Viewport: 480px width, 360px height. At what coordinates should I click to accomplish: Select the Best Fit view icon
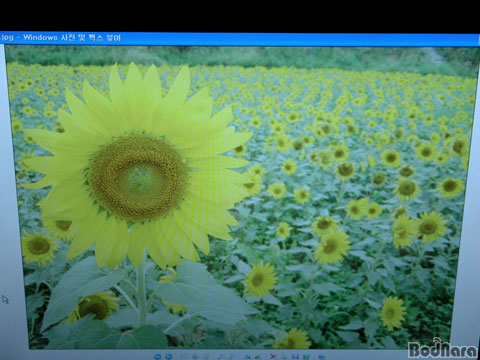[x=183, y=356]
